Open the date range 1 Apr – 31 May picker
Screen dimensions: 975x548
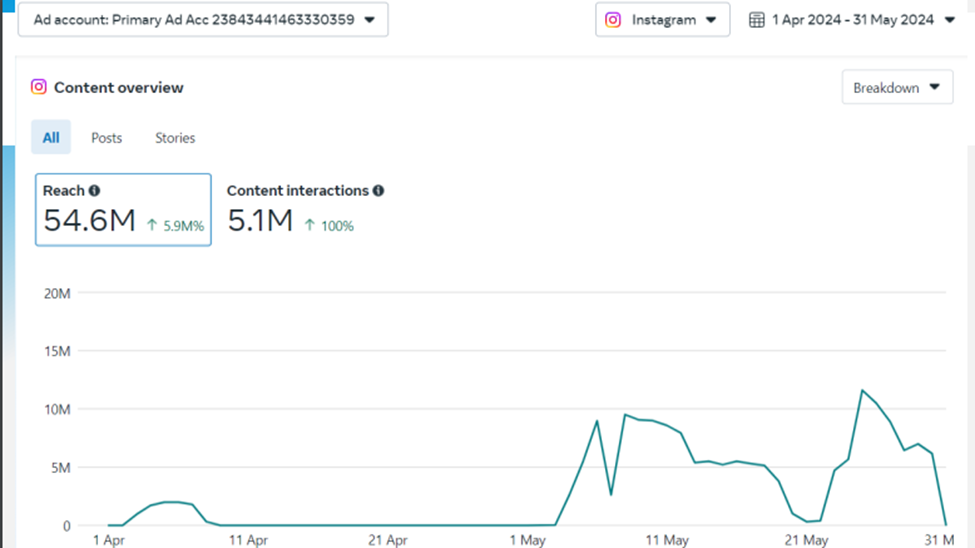[x=851, y=19]
